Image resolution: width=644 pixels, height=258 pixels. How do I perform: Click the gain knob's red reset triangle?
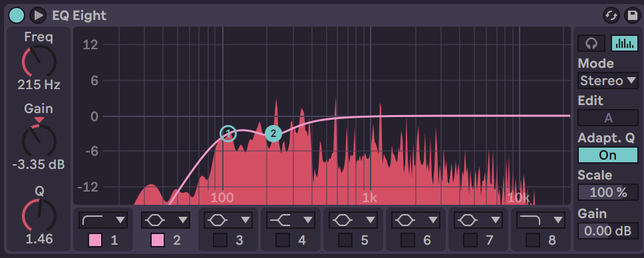click(39, 120)
